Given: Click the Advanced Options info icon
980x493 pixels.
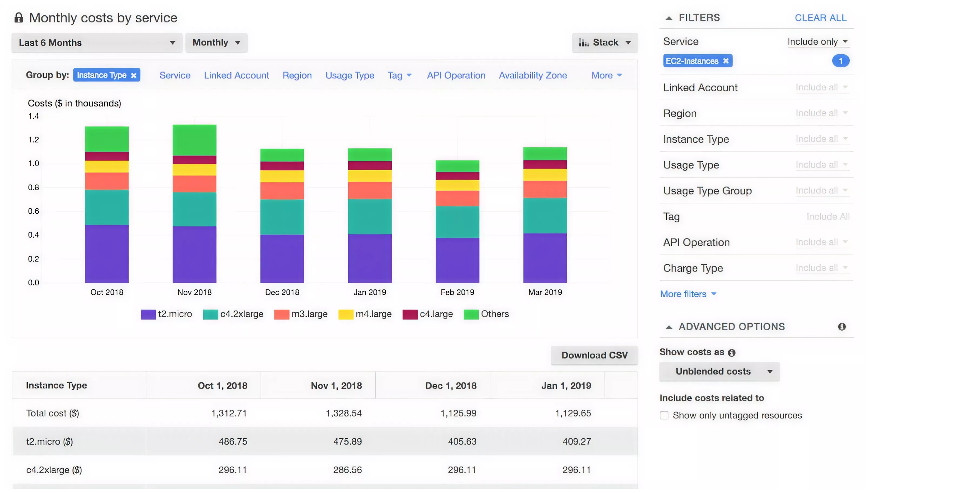Looking at the screenshot, I should tap(842, 327).
